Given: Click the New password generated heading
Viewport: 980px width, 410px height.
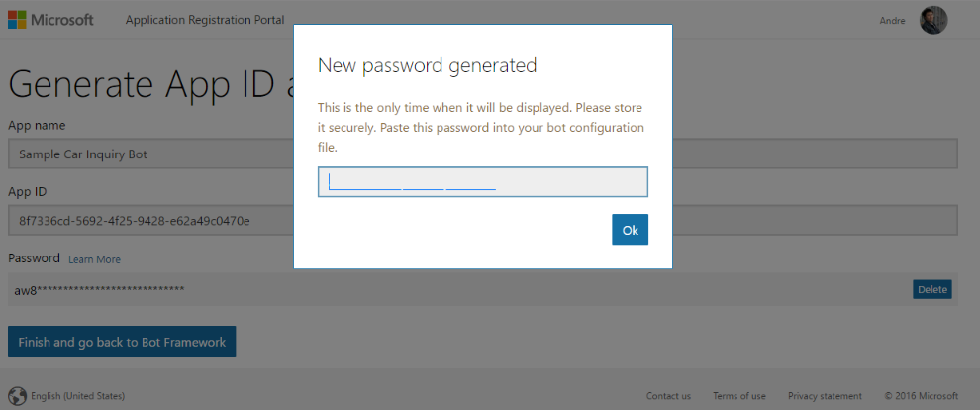Looking at the screenshot, I should (x=427, y=66).
